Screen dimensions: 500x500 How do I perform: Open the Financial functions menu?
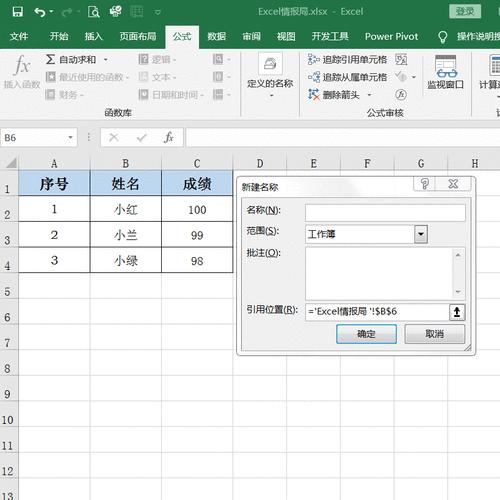coord(64,95)
